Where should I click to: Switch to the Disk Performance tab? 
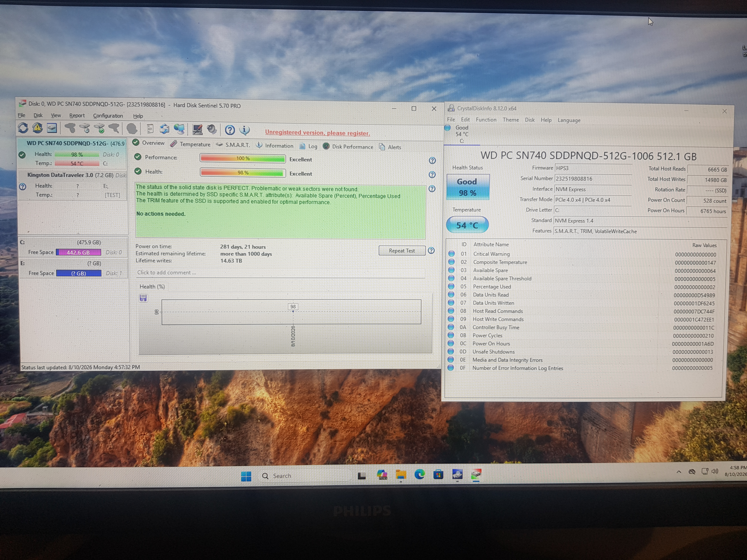348,146
